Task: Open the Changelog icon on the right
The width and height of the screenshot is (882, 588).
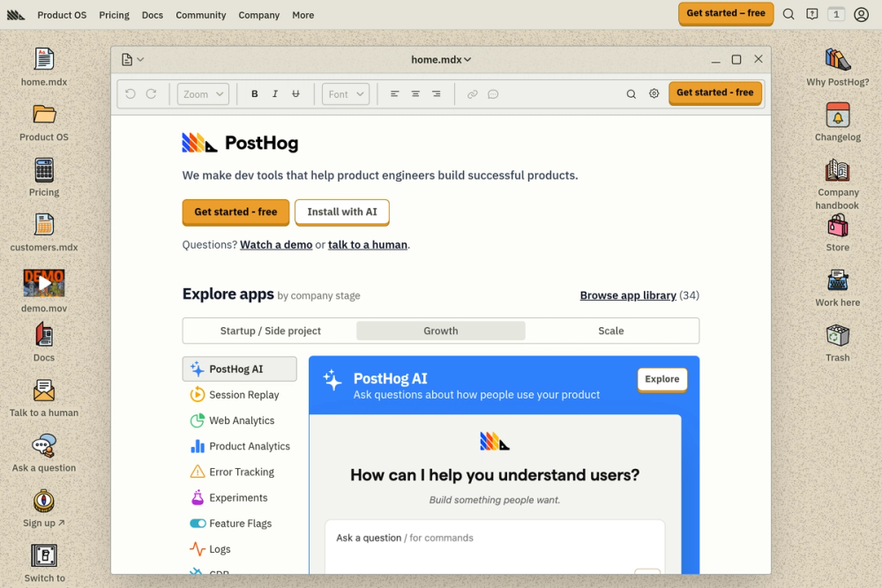Action: pos(837,119)
